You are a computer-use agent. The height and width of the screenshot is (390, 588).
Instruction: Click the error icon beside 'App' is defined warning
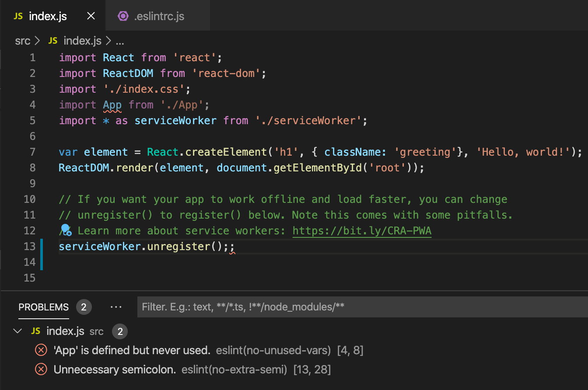(x=41, y=350)
